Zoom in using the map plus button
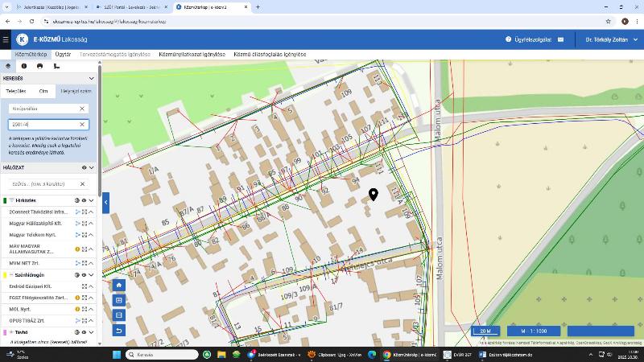The image size is (644, 362). tap(119, 300)
